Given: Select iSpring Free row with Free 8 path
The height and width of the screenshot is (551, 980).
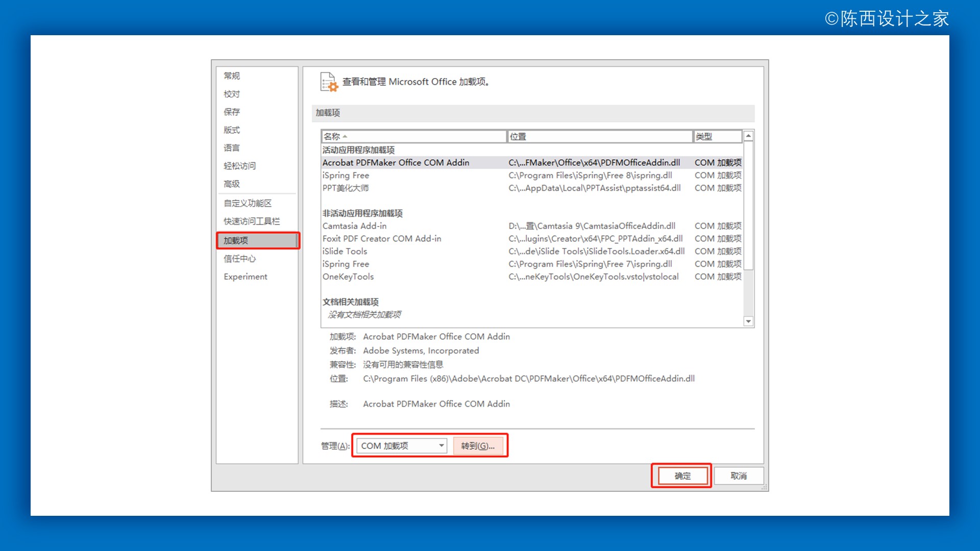Looking at the screenshot, I should point(532,175).
